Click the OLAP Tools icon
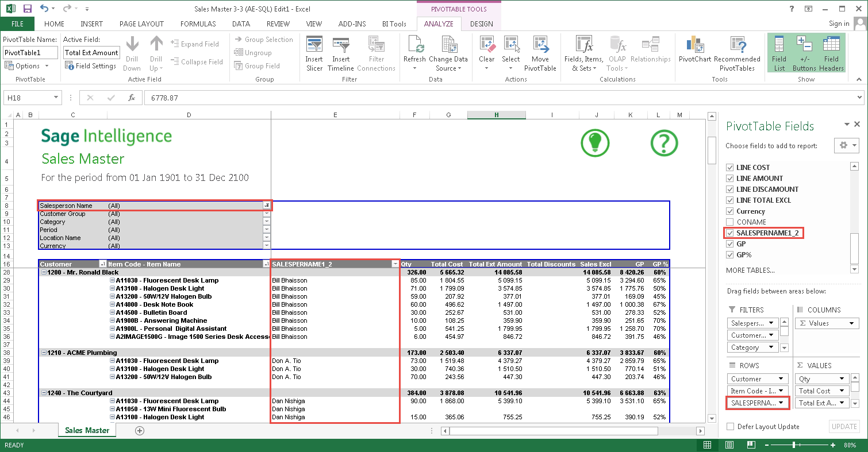868x452 pixels. [x=617, y=44]
